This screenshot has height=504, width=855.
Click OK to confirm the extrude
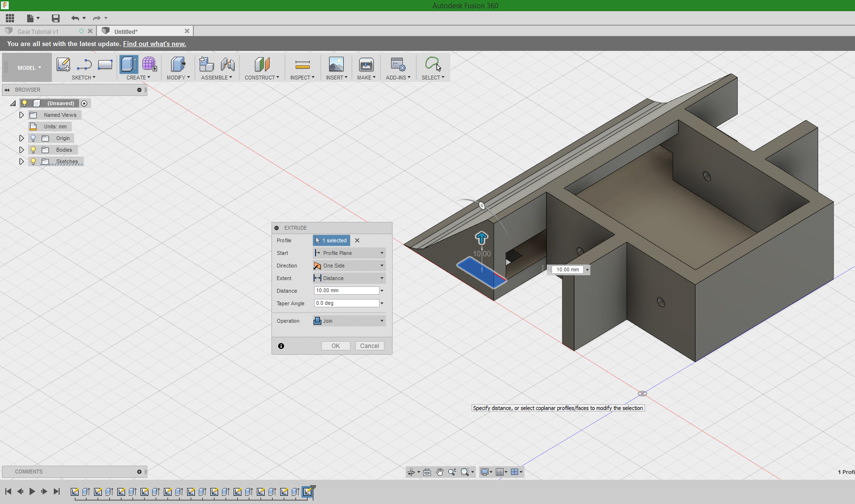tap(335, 346)
